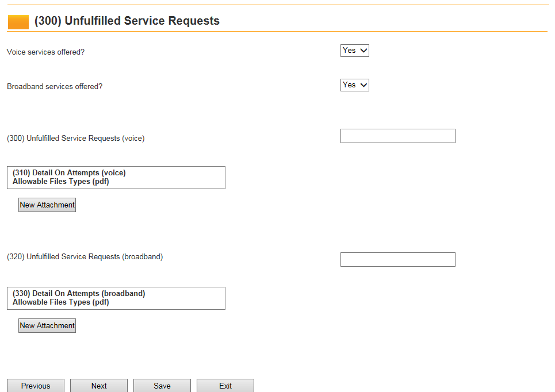Focus the Unfulfilled Service Requests (broadband) field
The width and height of the screenshot is (555, 392).
[x=397, y=260]
